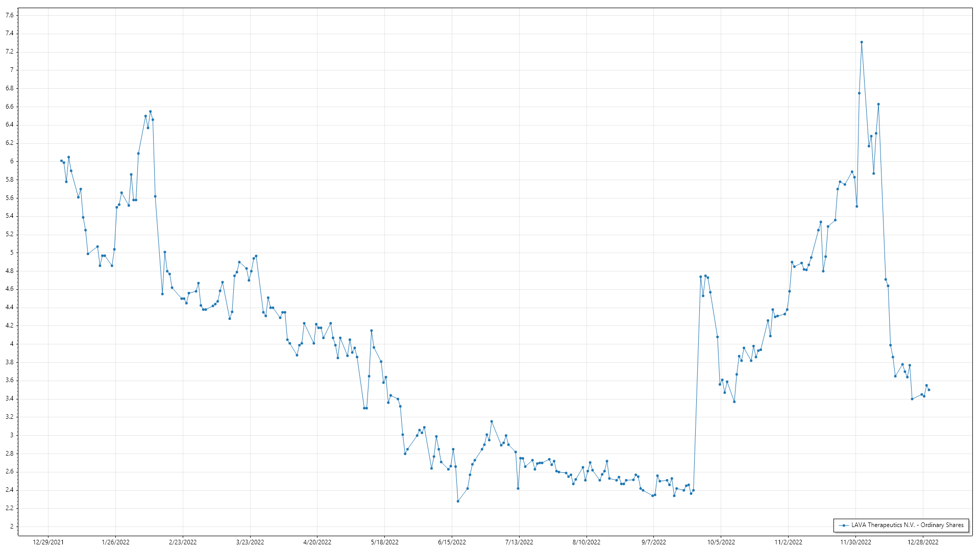Click the 2 y-axis value label
Screen dimensions: 980x551
(12, 527)
